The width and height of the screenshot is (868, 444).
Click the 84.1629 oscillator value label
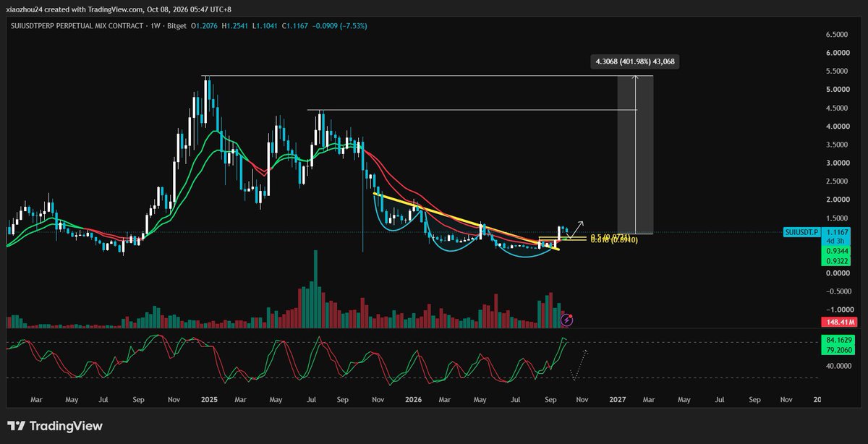tap(838, 340)
